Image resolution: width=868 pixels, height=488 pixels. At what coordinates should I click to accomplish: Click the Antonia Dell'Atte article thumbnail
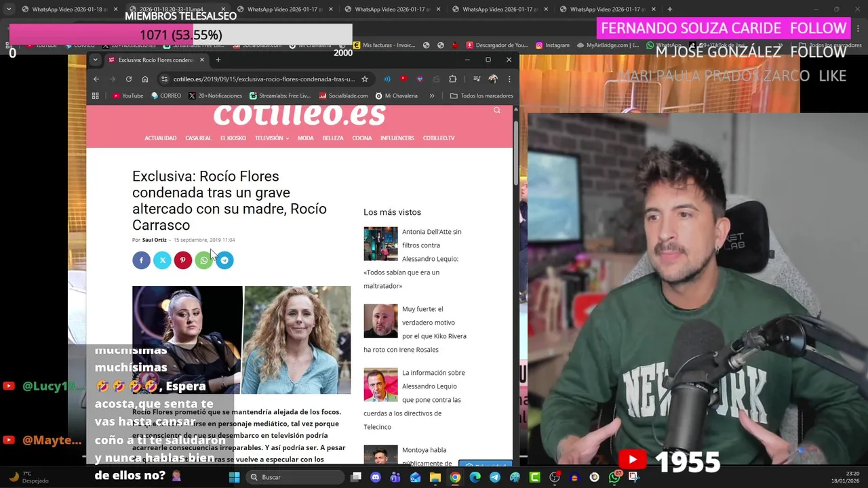[380, 244]
